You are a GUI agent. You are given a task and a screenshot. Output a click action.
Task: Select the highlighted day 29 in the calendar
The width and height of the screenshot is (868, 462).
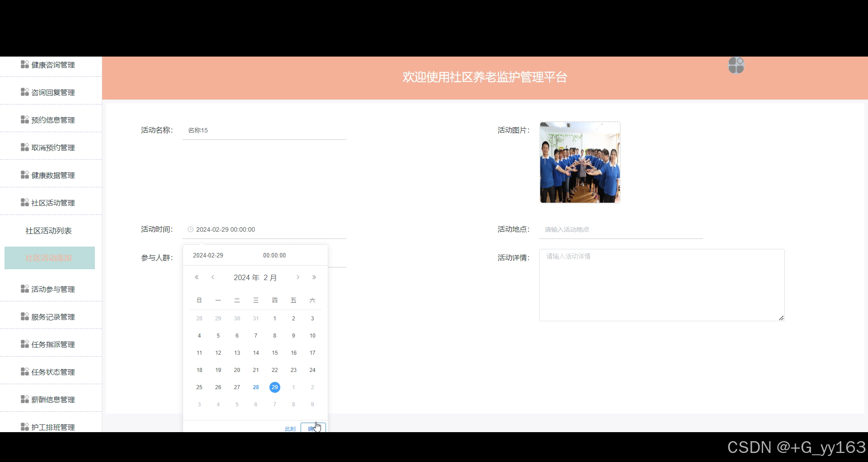click(275, 387)
